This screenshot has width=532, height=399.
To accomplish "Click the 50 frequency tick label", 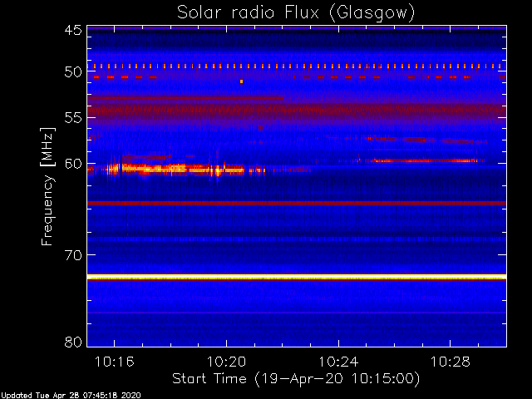I will coord(73,72).
